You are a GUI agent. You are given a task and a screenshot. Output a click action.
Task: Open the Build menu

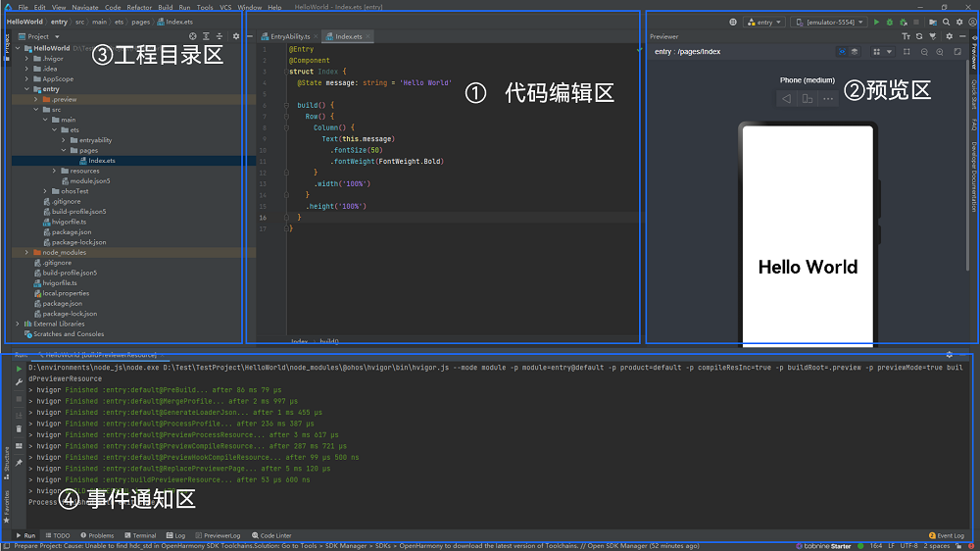pos(165,8)
